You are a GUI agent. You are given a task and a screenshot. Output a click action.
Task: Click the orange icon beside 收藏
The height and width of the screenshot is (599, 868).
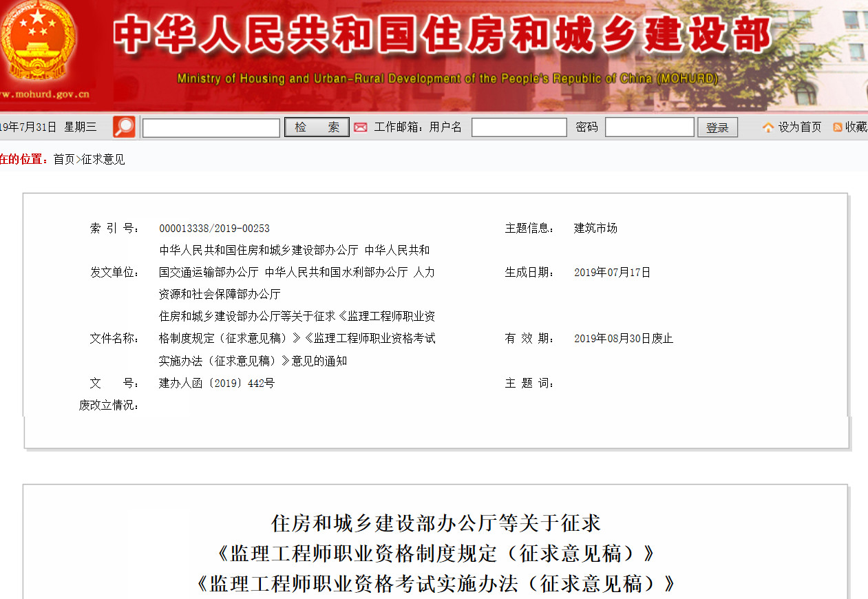(x=838, y=127)
